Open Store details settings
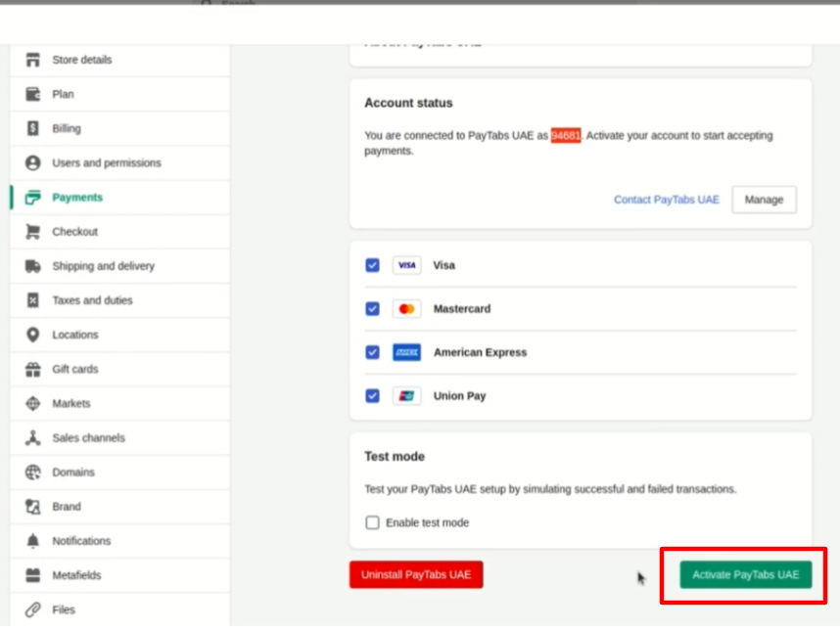Image resolution: width=840 pixels, height=631 pixels. (x=120, y=60)
